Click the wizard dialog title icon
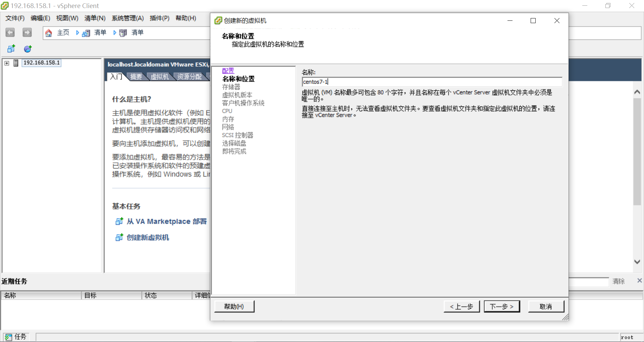The width and height of the screenshot is (644, 342). tap(218, 20)
